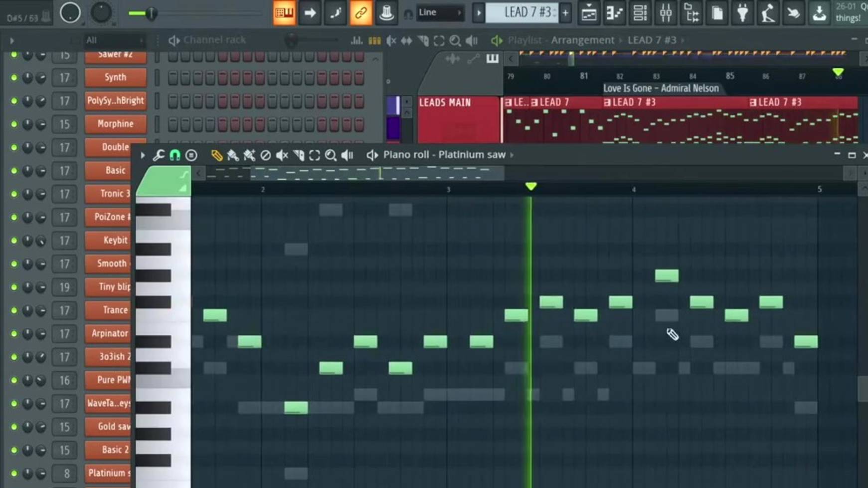Select the LEADS MAIN playlist track label
Image resolution: width=868 pixels, height=488 pixels.
459,119
